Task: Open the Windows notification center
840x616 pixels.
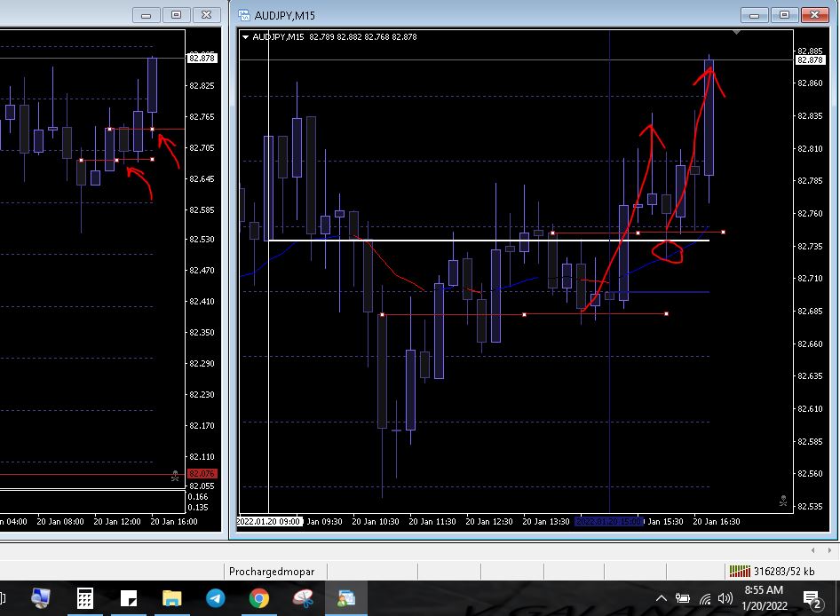Action: 811,598
